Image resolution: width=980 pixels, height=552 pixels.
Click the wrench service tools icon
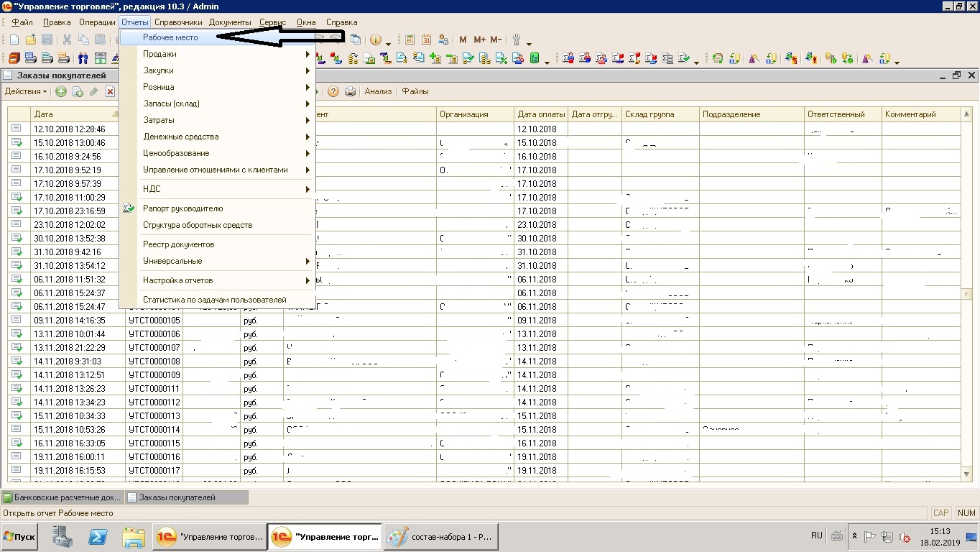point(516,40)
